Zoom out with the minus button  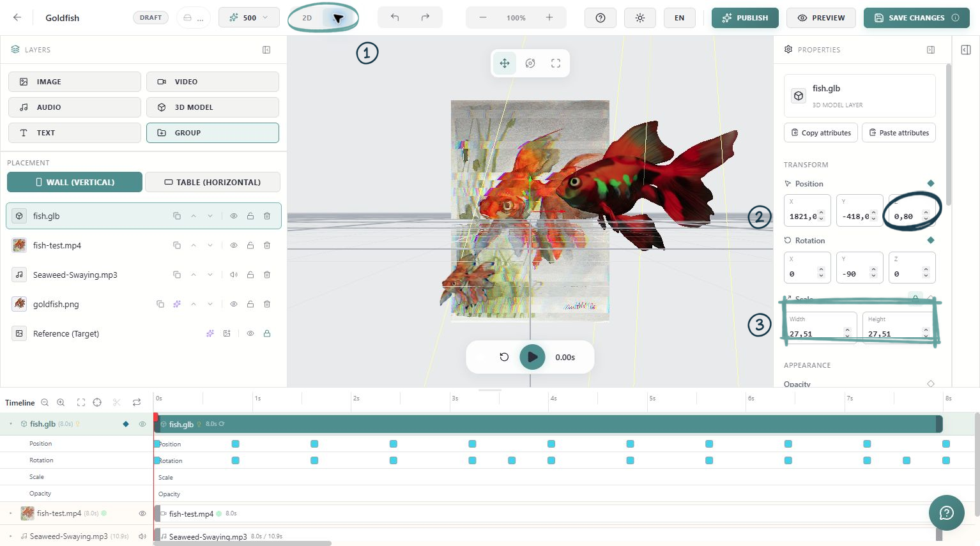483,18
